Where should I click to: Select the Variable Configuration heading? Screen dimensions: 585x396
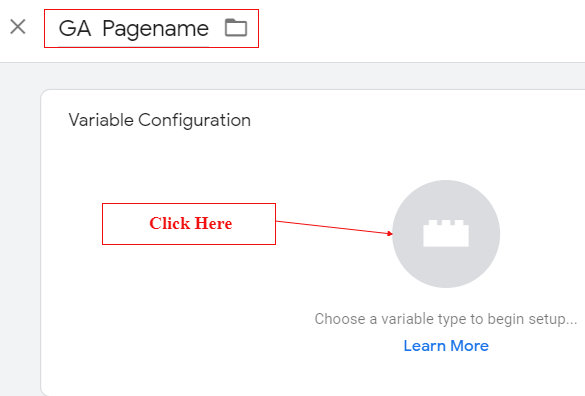click(x=160, y=120)
